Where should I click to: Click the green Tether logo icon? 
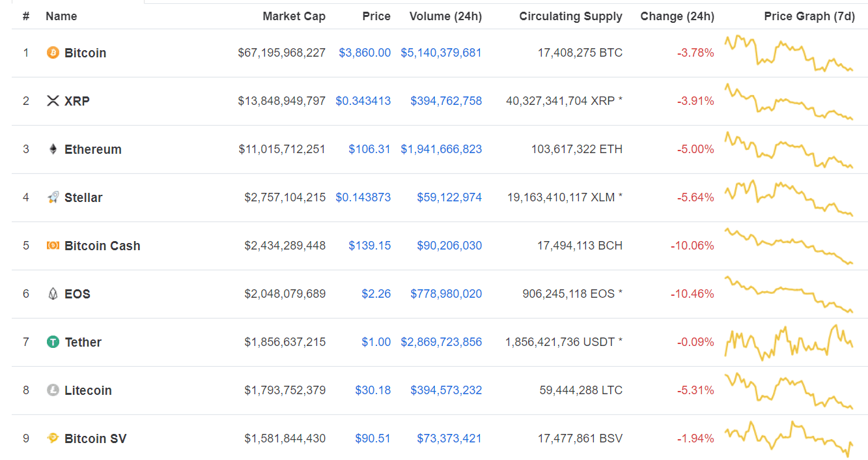click(x=53, y=342)
